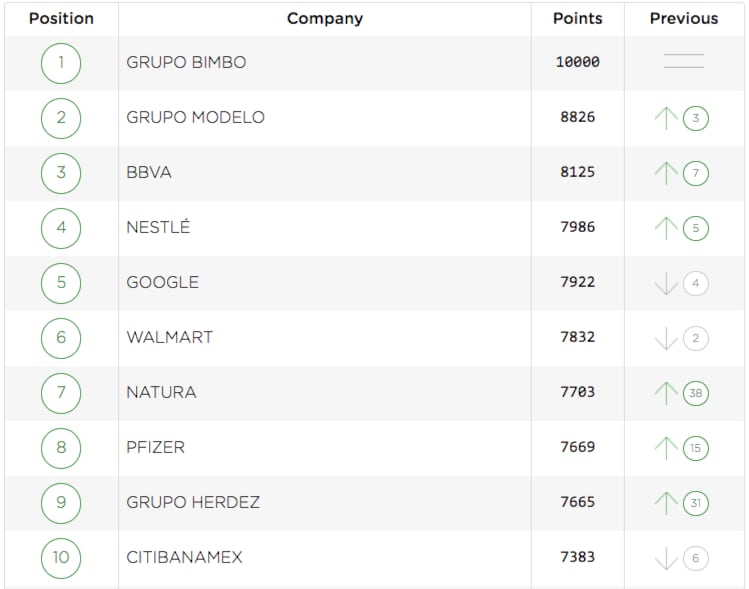Click the previous rank 38 badge for Natura
The width and height of the screenshot is (749, 589).
[x=696, y=393]
